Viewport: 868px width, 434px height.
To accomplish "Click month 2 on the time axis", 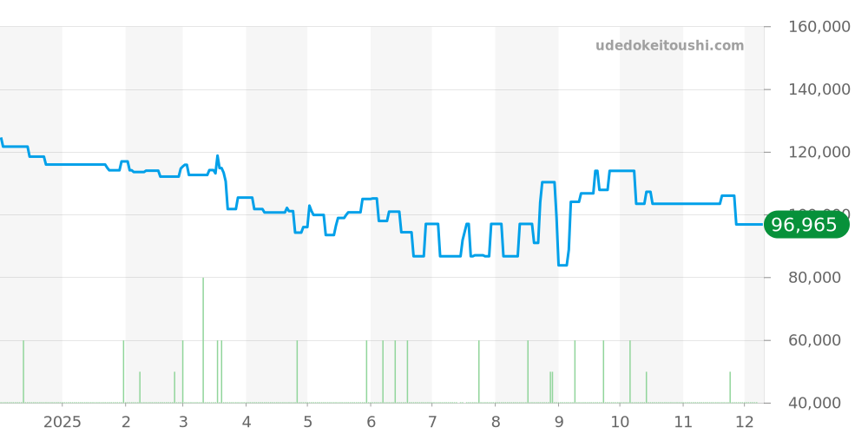I will [x=126, y=422].
